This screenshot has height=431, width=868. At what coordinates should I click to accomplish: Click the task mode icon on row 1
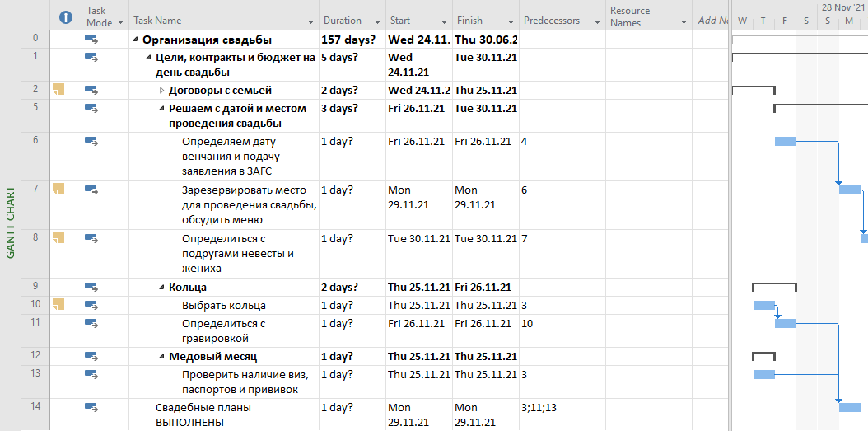coord(91,57)
